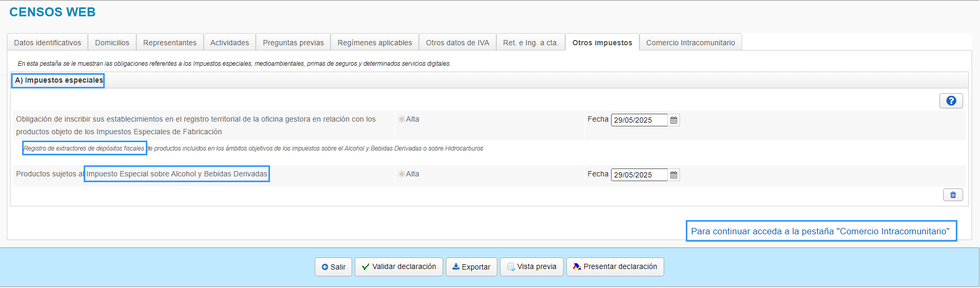Viewport: 980px width, 288px height.
Task: Submit with Presentar declaración button
Action: click(615, 267)
